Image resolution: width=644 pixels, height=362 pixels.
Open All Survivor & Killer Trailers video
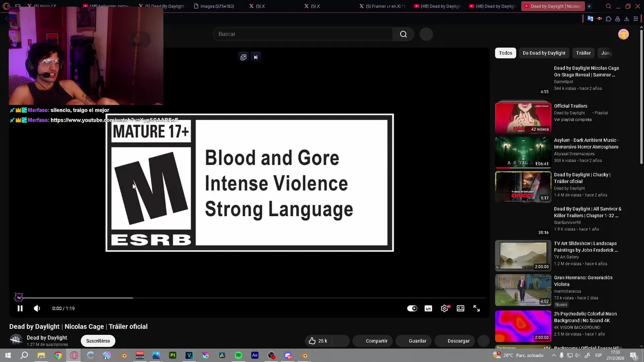588,212
